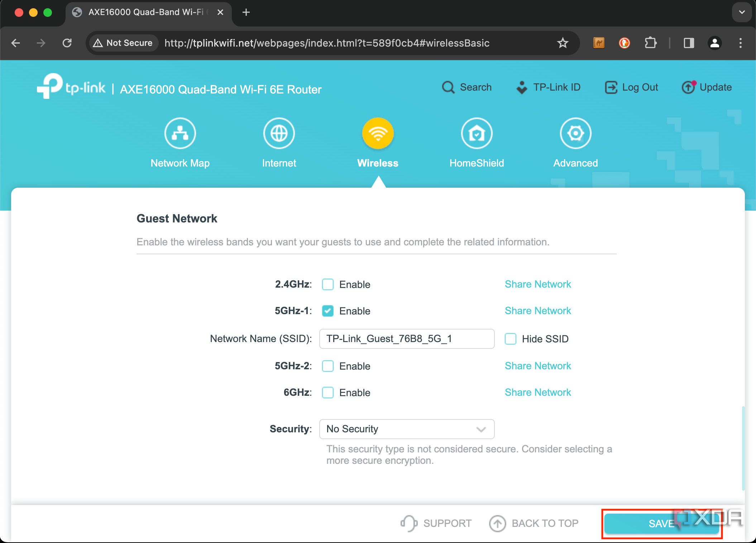Open Chrome's three-dot menu
Viewport: 756px width, 543px height.
point(740,43)
